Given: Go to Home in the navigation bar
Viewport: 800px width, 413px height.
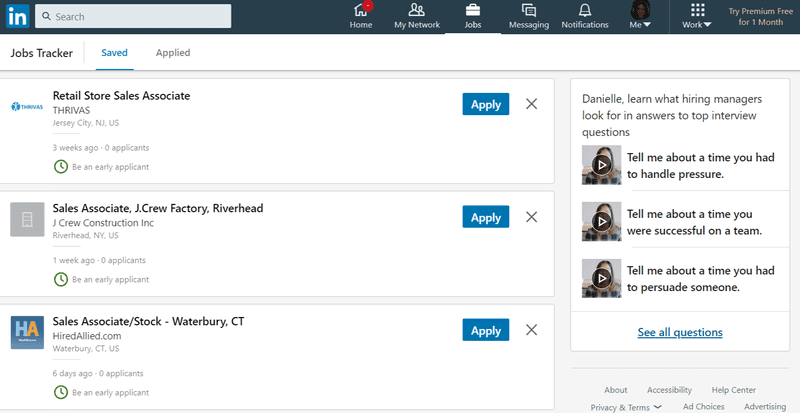Looking at the screenshot, I should click(x=361, y=16).
